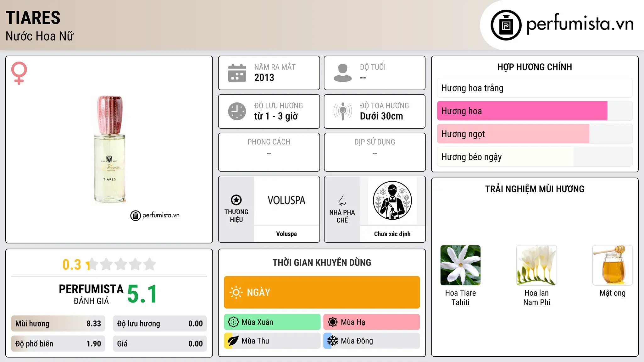Click the sillage value Dưới 30cm

coord(381,116)
